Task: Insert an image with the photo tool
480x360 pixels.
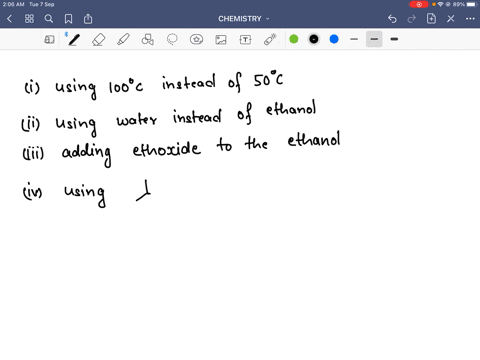Action: pos(221,40)
